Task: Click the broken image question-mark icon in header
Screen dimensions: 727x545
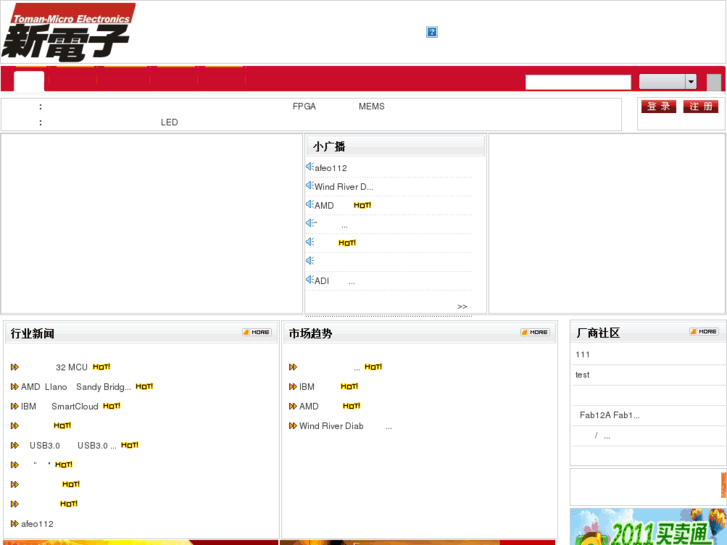Action: (432, 32)
